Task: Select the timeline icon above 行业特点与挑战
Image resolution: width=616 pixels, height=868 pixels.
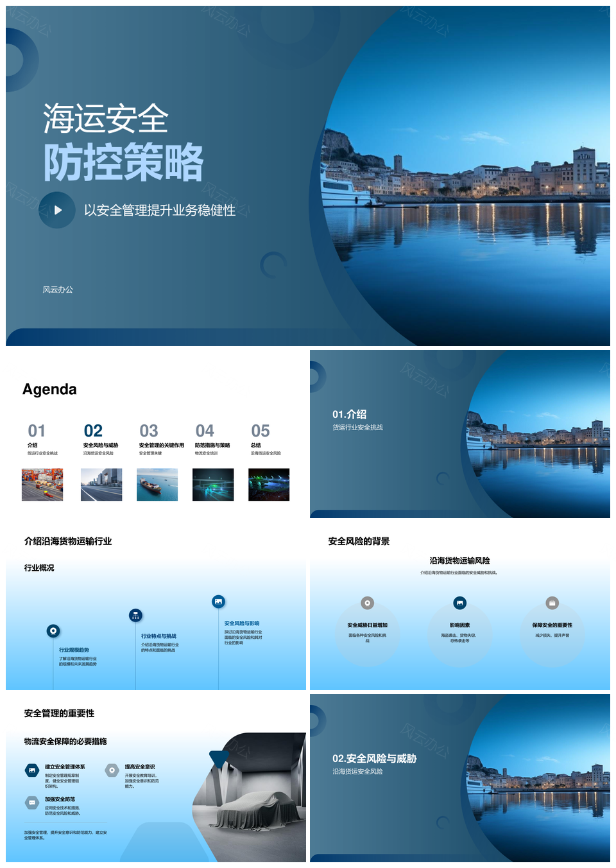Action: pos(135,616)
